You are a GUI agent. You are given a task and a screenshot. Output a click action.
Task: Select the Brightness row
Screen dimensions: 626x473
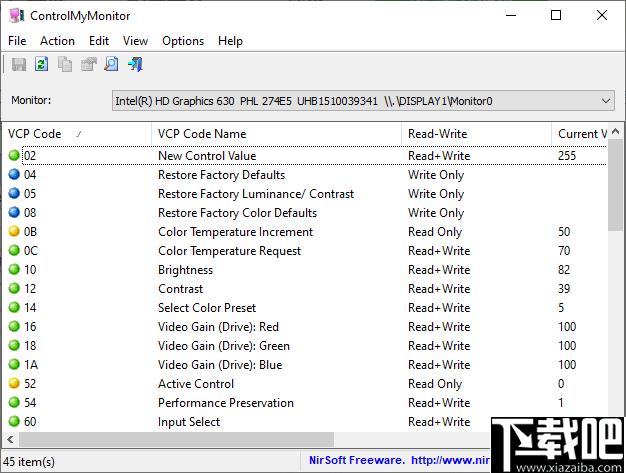(305, 269)
